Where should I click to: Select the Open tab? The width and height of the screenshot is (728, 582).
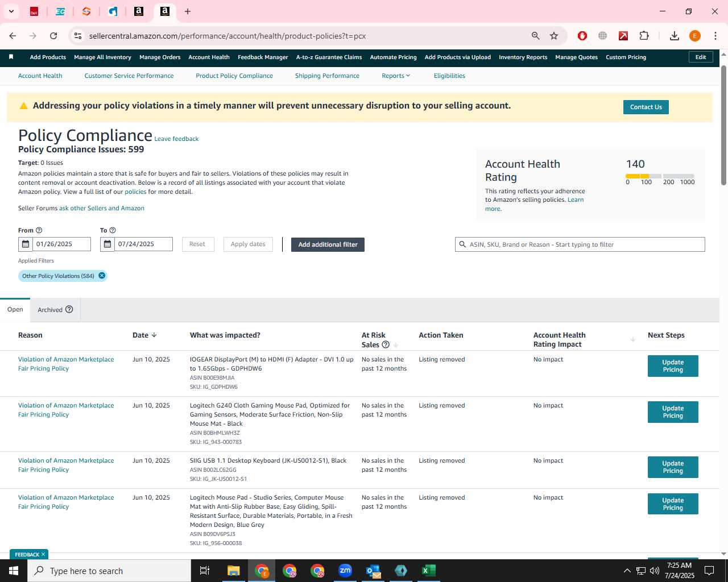click(x=15, y=310)
